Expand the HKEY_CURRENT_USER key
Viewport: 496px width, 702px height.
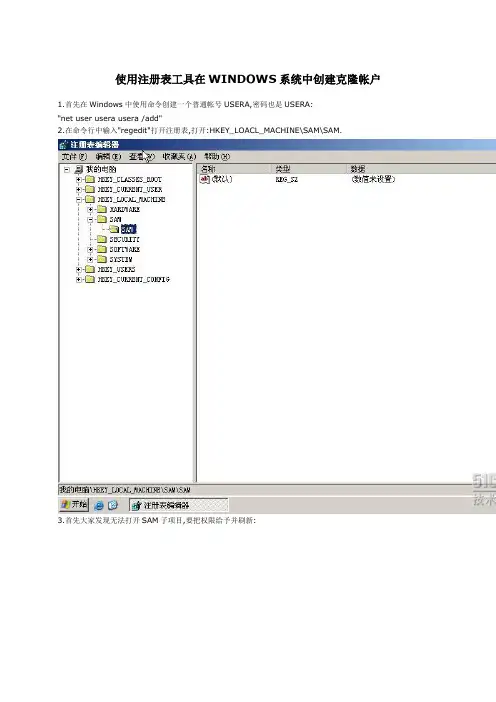click(79, 189)
